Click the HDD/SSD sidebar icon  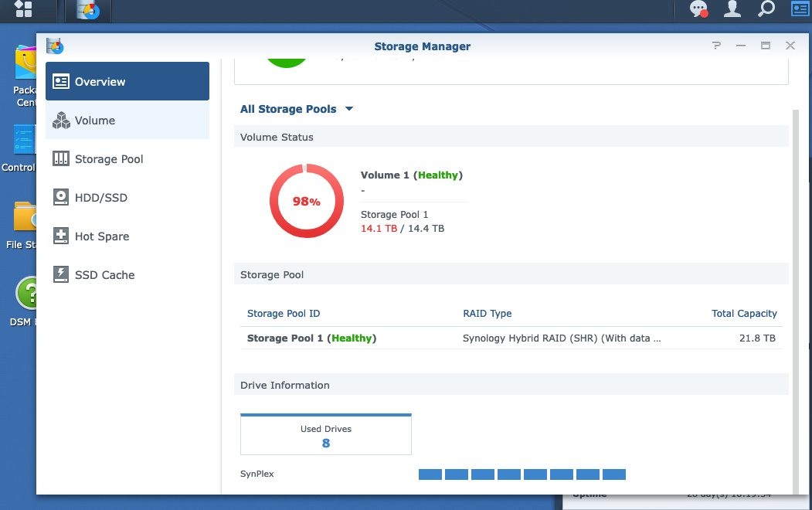tap(61, 198)
